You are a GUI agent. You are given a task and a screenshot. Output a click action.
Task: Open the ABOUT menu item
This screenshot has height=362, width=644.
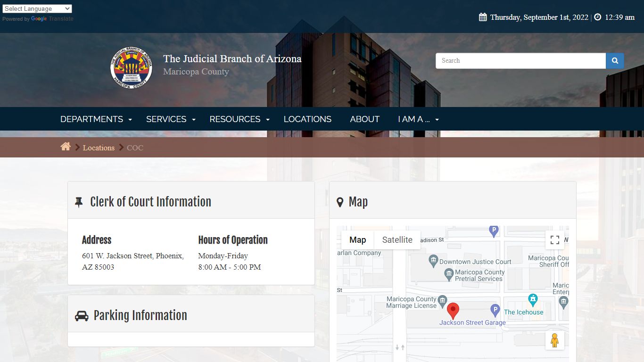tap(365, 119)
